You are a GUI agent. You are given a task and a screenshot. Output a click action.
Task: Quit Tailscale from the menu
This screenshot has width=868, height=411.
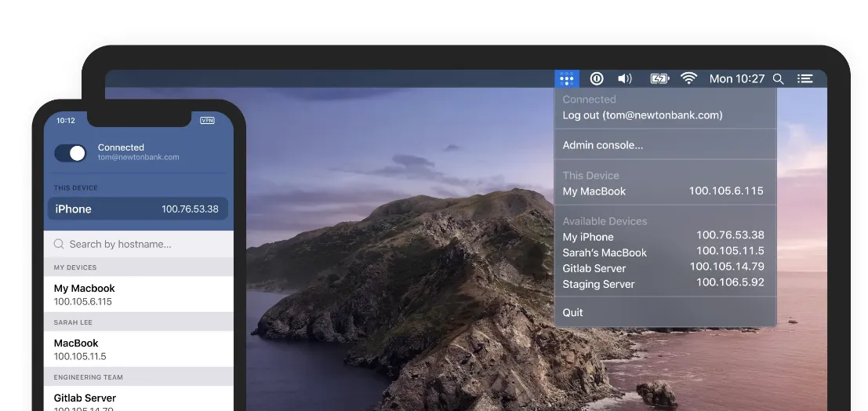(572, 312)
